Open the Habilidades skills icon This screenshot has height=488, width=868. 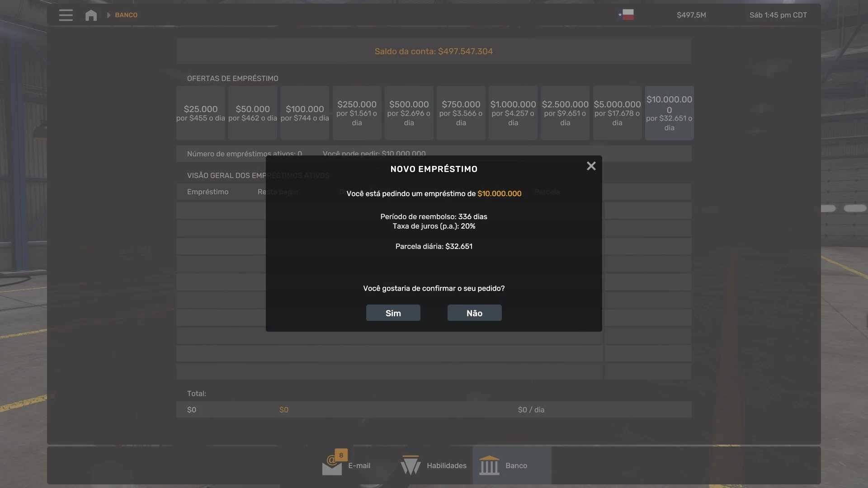tap(410, 465)
